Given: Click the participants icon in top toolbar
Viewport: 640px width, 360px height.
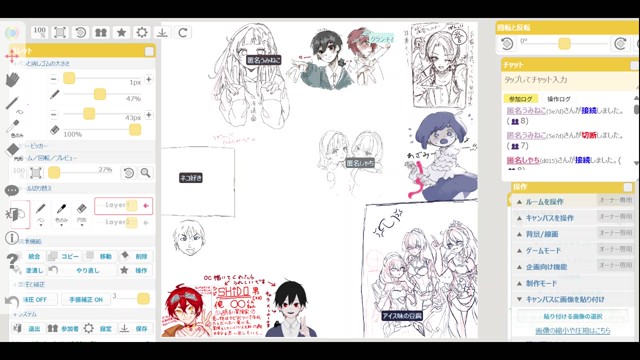Looking at the screenshot, I should coord(101,32).
